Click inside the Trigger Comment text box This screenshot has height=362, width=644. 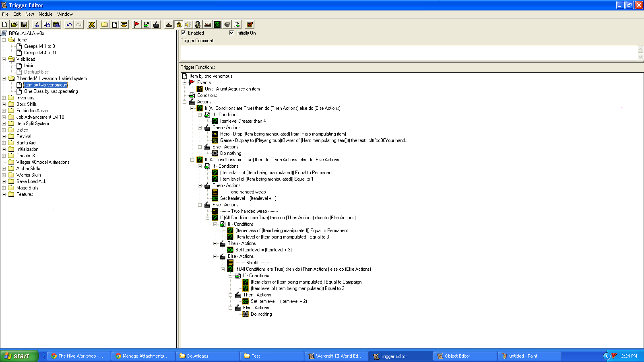(409, 53)
